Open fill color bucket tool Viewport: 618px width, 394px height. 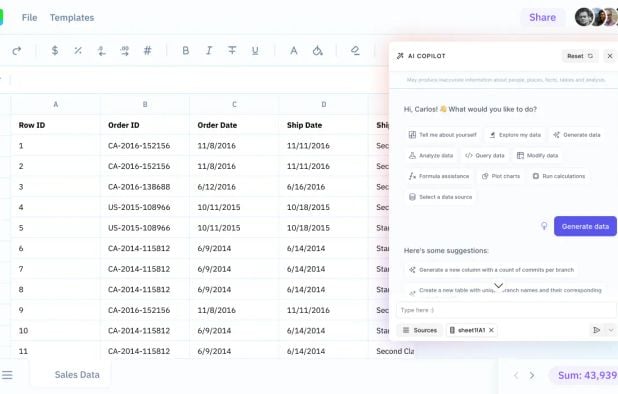pyautogui.click(x=317, y=50)
